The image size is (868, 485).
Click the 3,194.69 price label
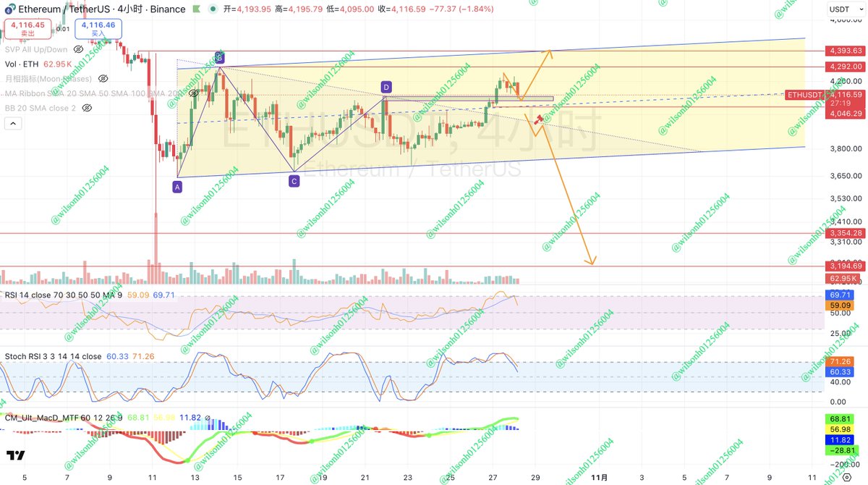click(x=845, y=266)
